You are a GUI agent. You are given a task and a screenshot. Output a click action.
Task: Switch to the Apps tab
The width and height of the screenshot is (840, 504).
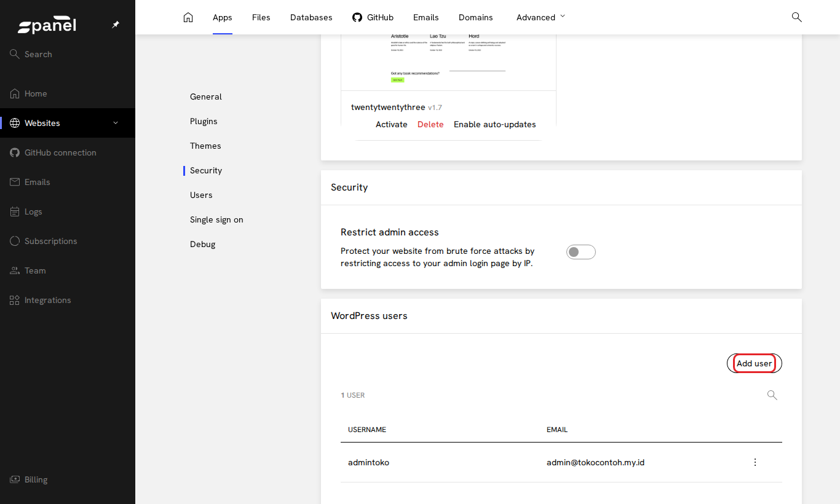(223, 17)
